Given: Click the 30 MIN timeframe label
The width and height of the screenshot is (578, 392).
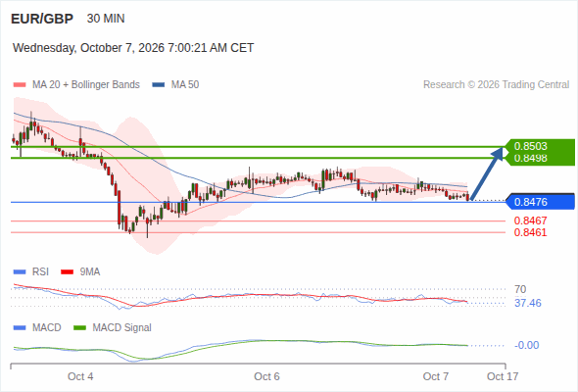Looking at the screenshot, I should click(x=106, y=19).
